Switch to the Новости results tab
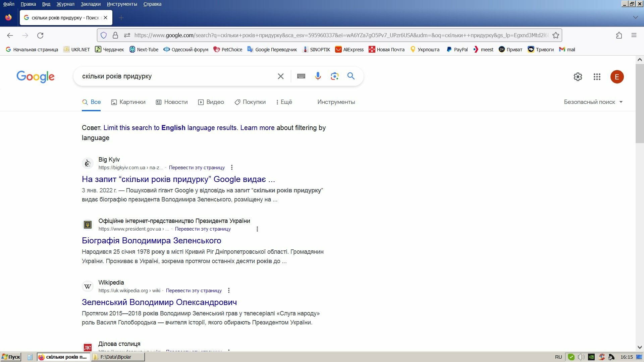This screenshot has height=362, width=644. (x=172, y=102)
